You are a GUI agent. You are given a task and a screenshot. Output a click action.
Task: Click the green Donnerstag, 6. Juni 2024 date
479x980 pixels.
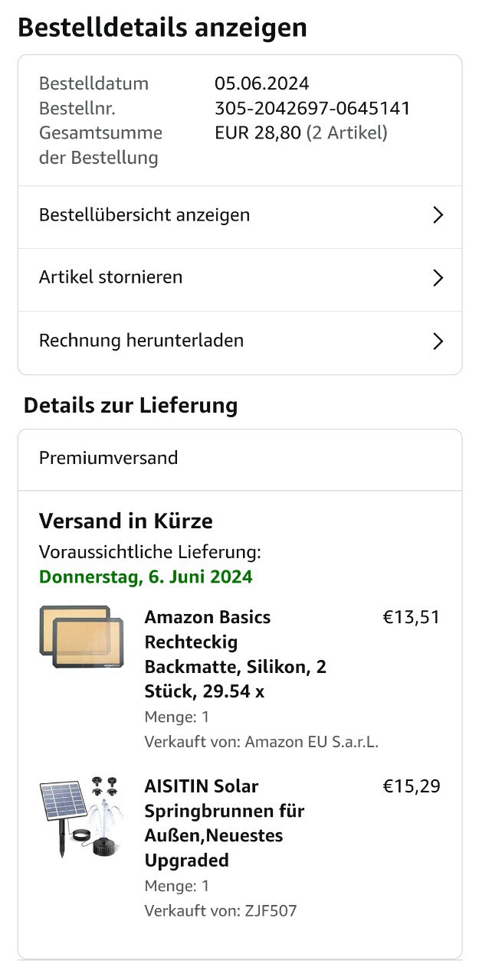(146, 577)
